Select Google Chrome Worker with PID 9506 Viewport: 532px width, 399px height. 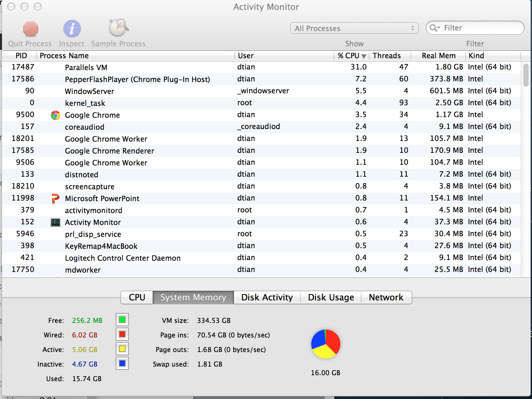coord(261,162)
